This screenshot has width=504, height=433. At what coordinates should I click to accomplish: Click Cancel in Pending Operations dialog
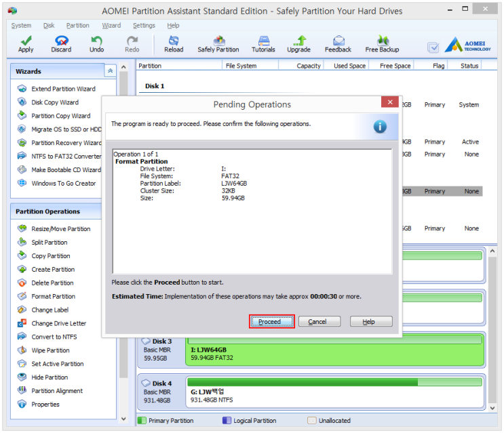point(319,321)
